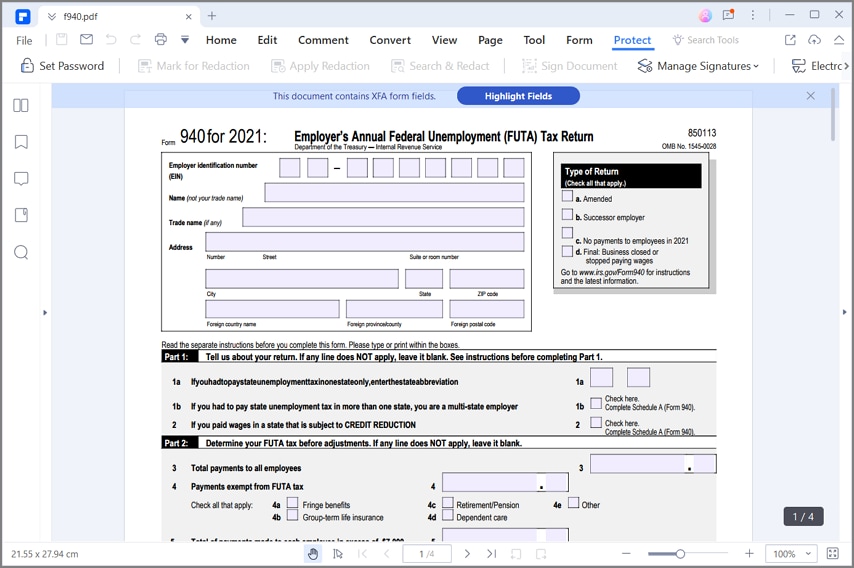The height and width of the screenshot is (568, 854).
Task: Click the redo arrow icon
Action: pyautogui.click(x=135, y=39)
